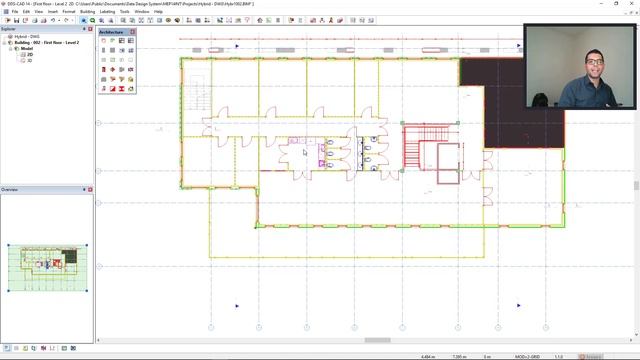
Task: Click the horizontal scrollbar right arrow
Action: (631, 340)
